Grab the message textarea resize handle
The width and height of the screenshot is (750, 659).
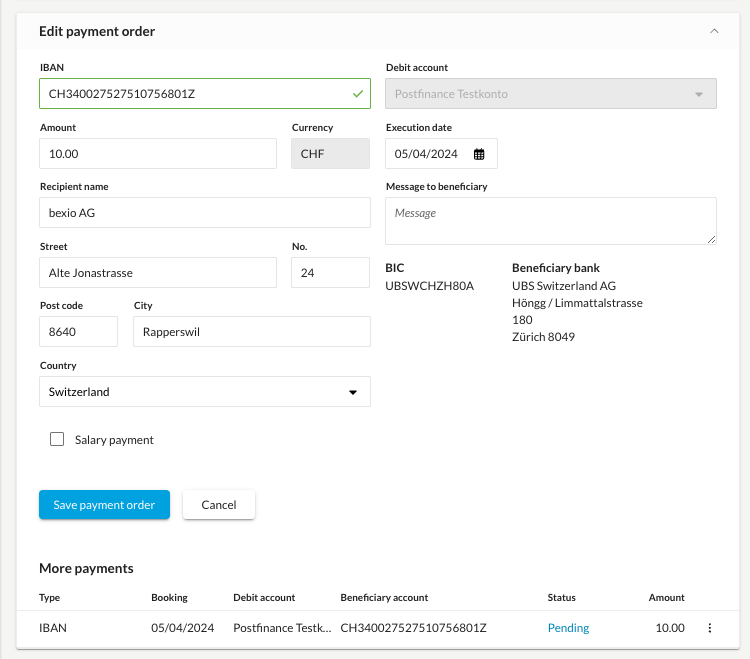(711, 240)
